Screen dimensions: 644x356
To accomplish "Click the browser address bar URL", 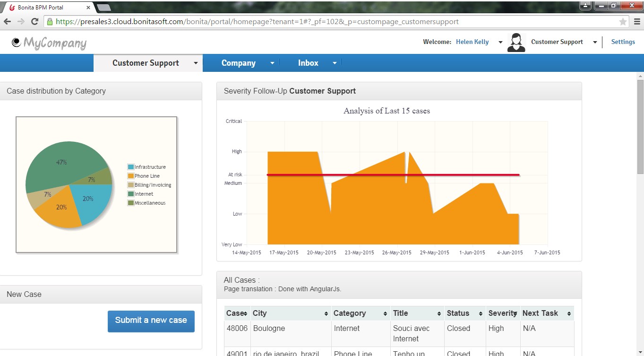I will point(257,22).
